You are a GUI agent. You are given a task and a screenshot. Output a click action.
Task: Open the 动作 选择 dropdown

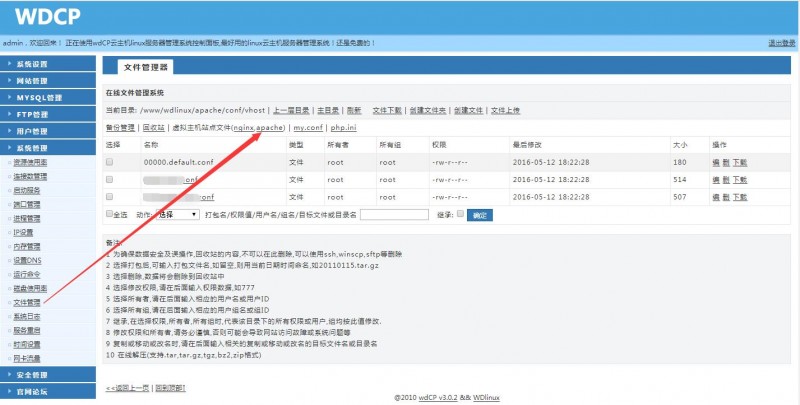coord(177,214)
